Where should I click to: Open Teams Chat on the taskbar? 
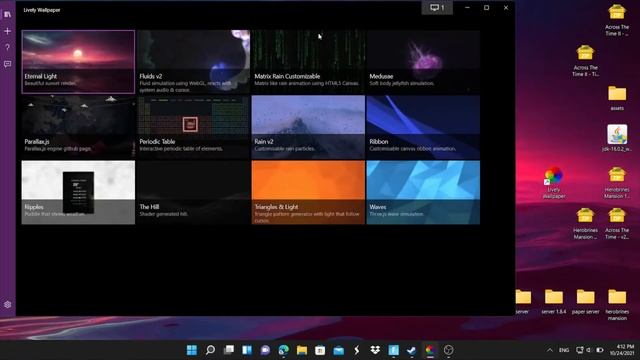point(265,350)
